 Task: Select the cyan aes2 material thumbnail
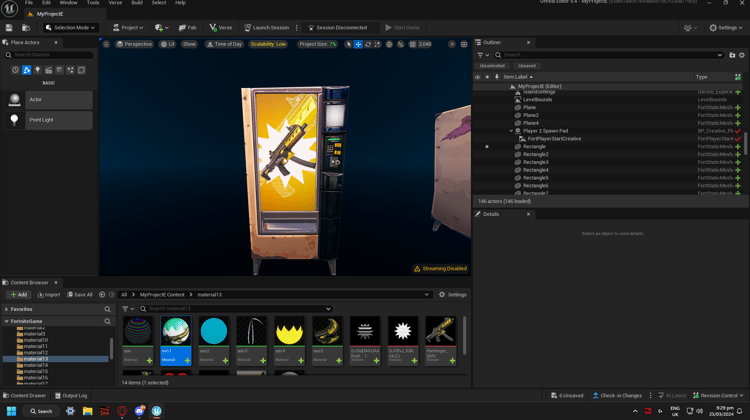click(x=214, y=331)
